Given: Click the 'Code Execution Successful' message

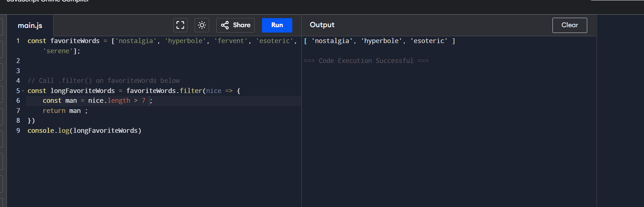Looking at the screenshot, I should point(366,61).
